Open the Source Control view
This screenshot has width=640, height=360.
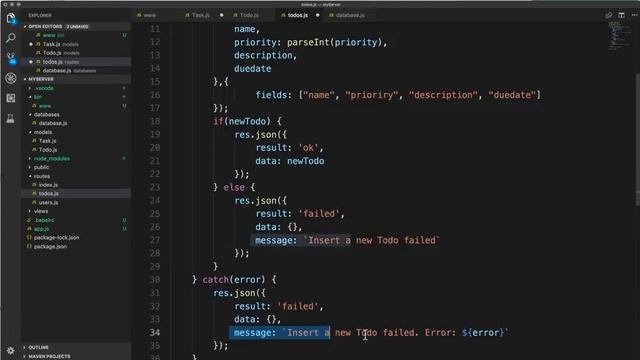point(11,58)
